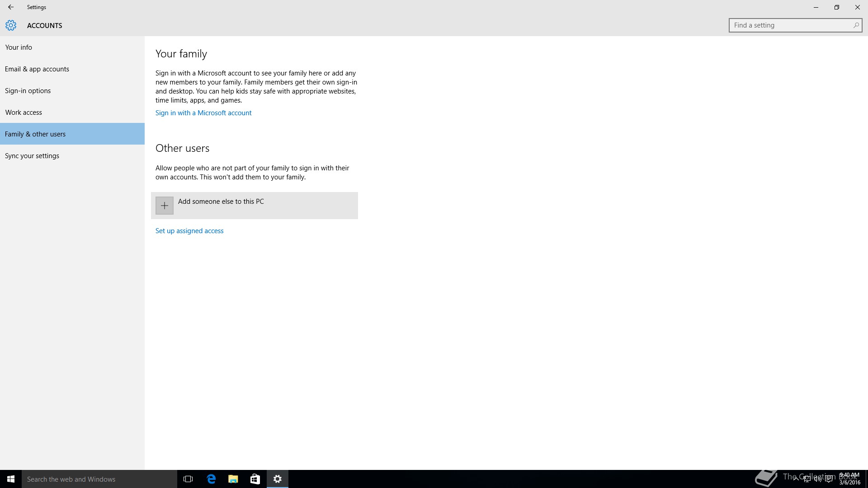This screenshot has height=488, width=868.
Task: Click the Search the web and Windows box
Action: coord(99,479)
